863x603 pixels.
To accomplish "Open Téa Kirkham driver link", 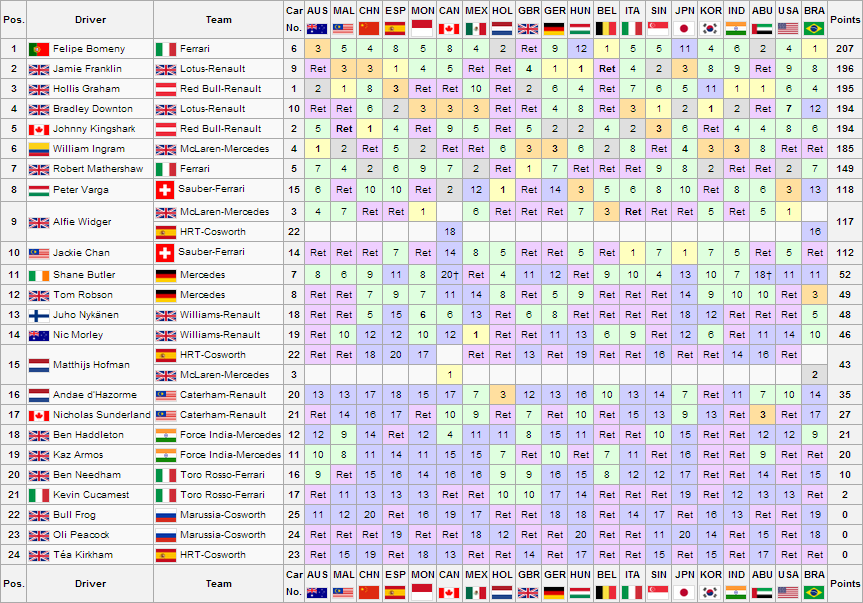I will coord(83,555).
